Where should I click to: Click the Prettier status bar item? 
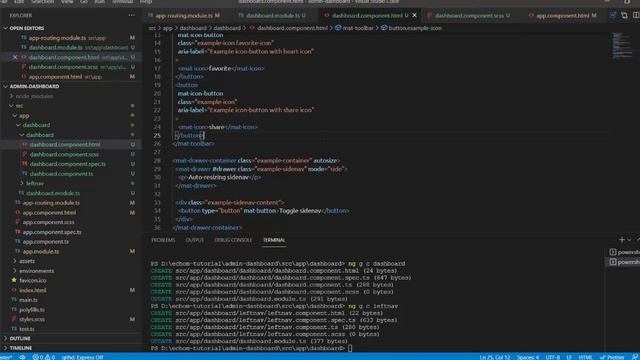(x=612, y=357)
